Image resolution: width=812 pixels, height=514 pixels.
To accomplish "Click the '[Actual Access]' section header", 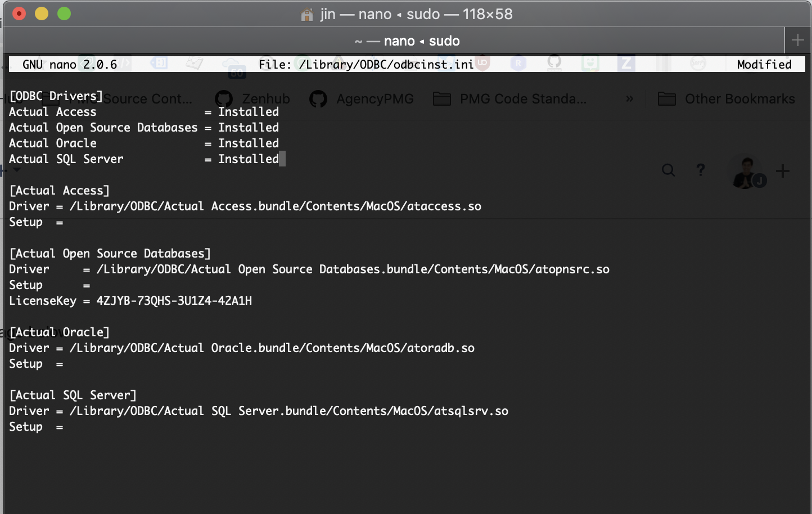I will pyautogui.click(x=60, y=191).
